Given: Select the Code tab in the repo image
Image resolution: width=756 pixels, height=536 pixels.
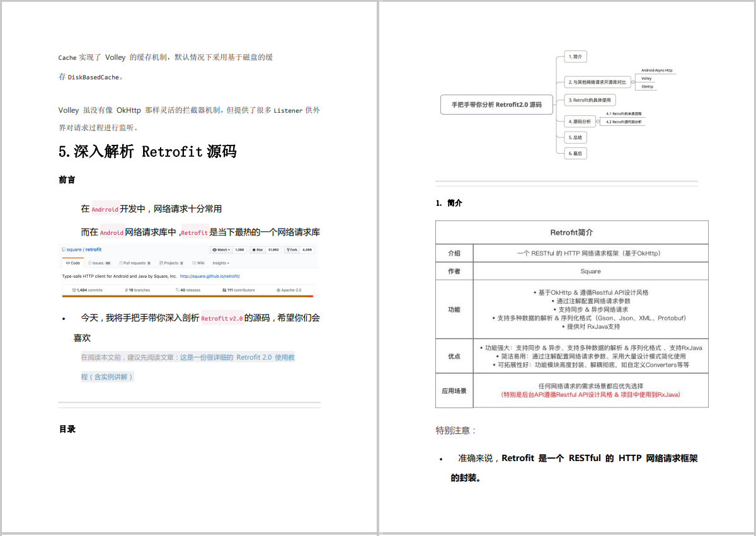Looking at the screenshot, I should [73, 263].
